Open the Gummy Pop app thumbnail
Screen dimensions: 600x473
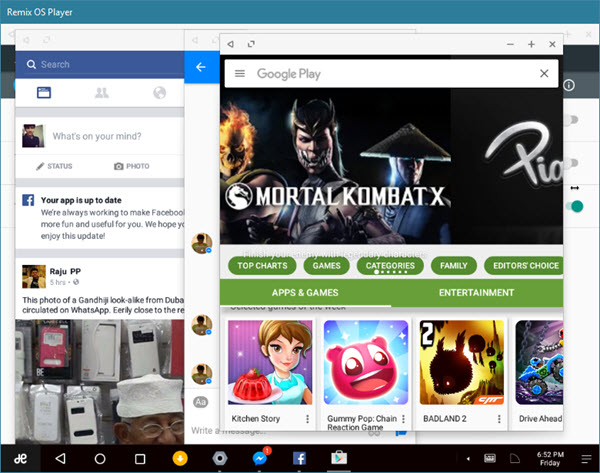coord(366,362)
